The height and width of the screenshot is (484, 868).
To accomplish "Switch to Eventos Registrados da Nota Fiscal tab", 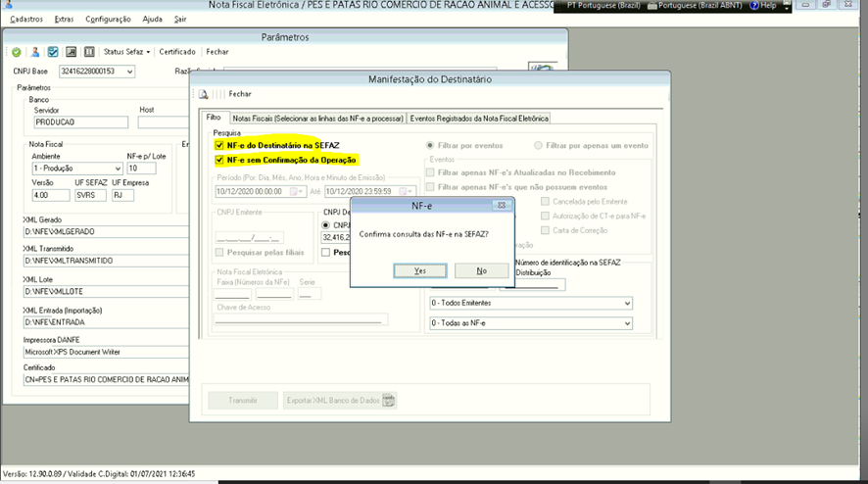I will [479, 119].
